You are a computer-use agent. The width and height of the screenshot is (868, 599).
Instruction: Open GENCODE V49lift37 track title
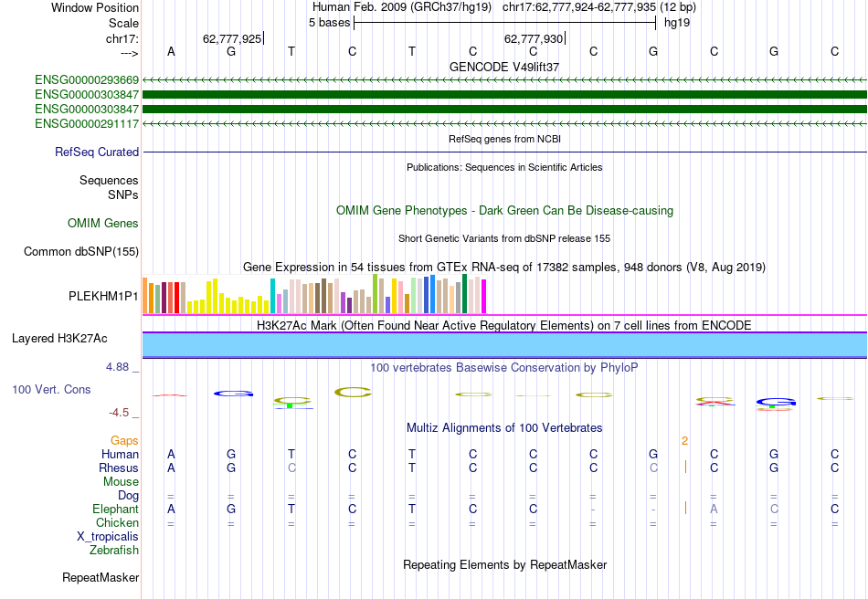[x=504, y=67]
